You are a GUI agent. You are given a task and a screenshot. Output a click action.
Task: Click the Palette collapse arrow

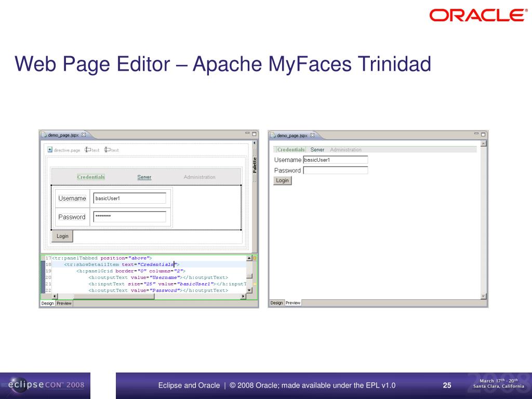pos(255,143)
